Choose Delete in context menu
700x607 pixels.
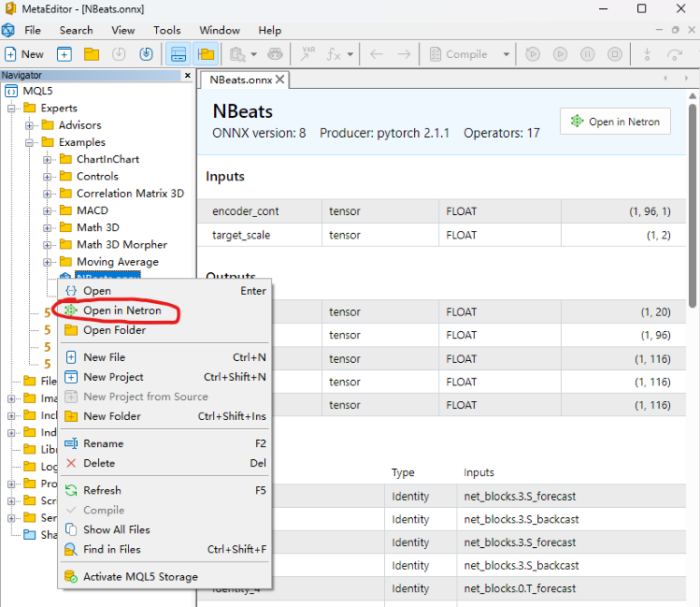(x=165, y=463)
